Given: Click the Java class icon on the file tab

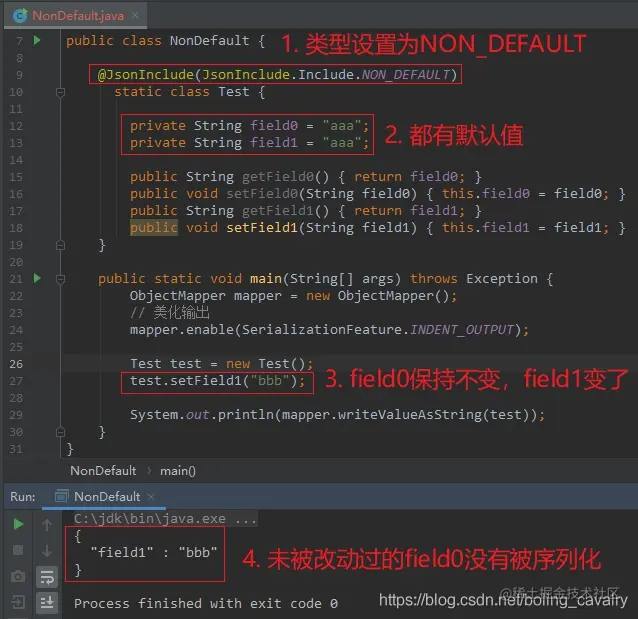Looking at the screenshot, I should click(20, 16).
